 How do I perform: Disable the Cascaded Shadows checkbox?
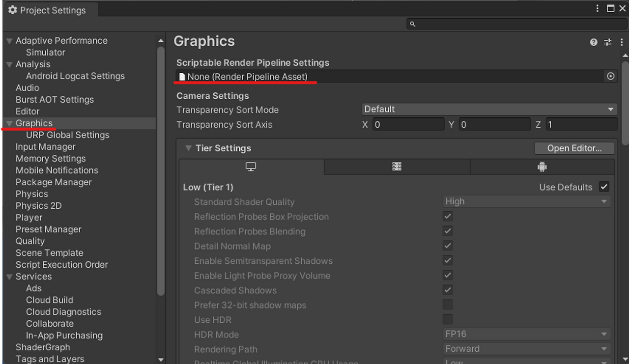447,290
